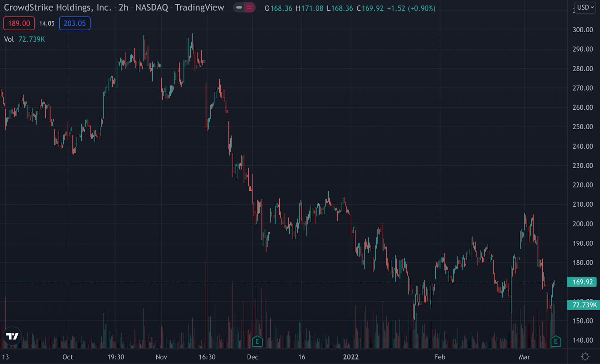600x364 pixels.
Task: Click the gray dash market status icon
Action: 239,7
